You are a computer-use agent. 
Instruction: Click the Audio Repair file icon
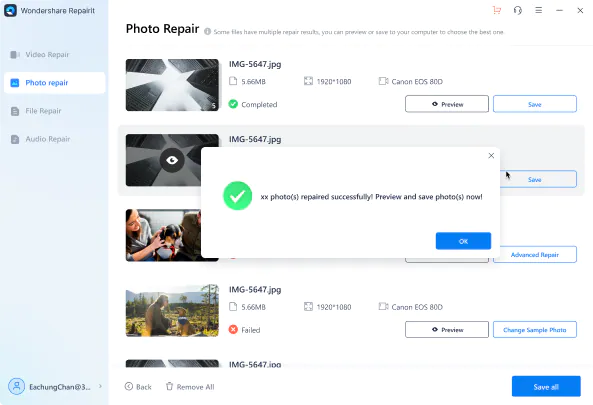(x=15, y=139)
